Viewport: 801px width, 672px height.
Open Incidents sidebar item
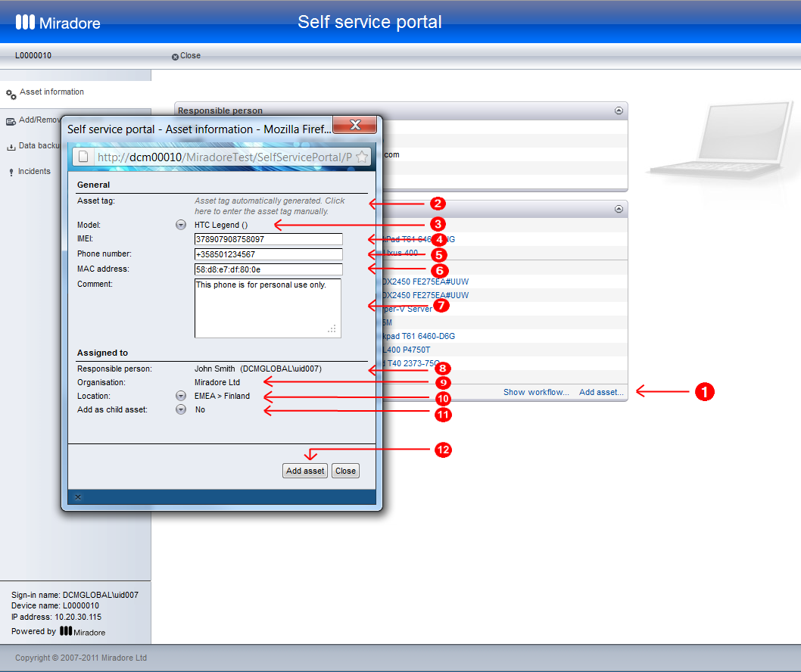pos(34,171)
